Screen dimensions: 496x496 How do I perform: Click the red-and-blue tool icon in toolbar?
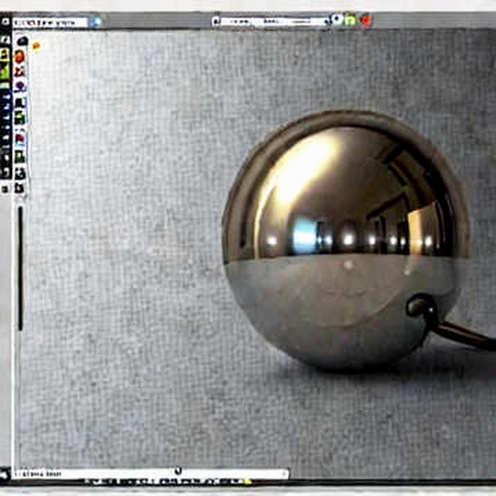click(20, 137)
